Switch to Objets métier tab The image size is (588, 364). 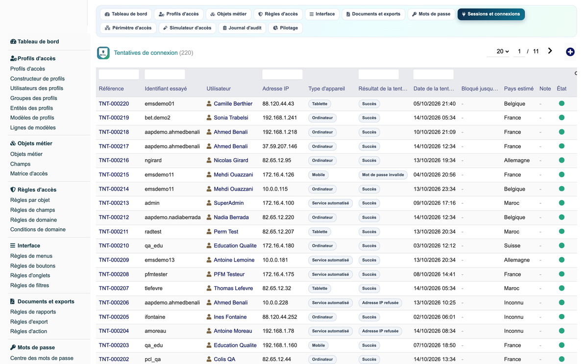tap(228, 14)
